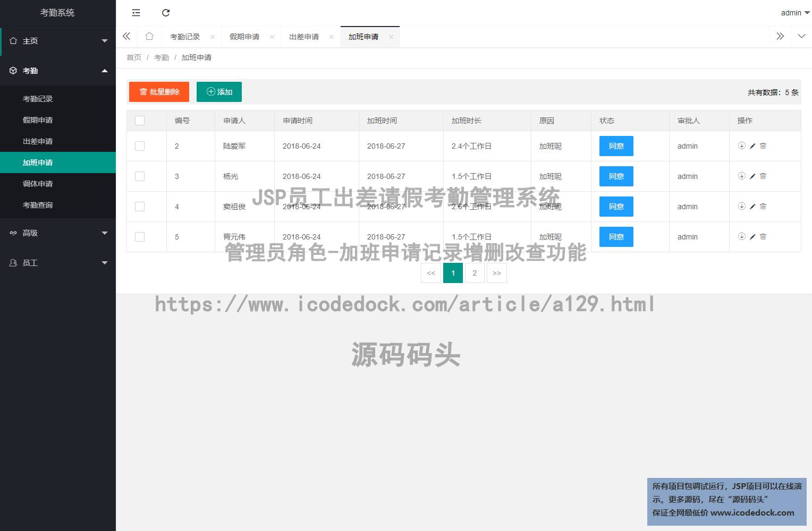
Task: Close the 假期申请 tab
Action: click(x=272, y=37)
